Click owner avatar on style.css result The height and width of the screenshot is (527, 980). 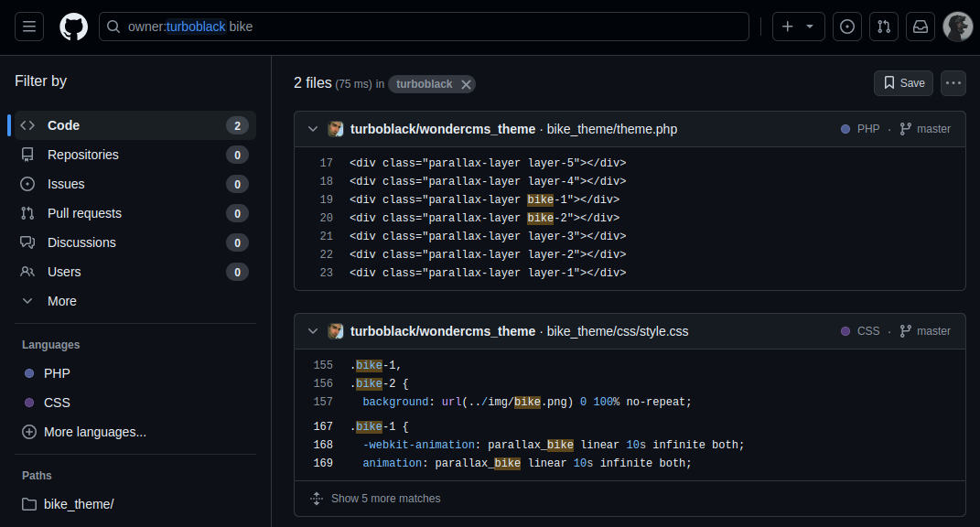pos(336,331)
